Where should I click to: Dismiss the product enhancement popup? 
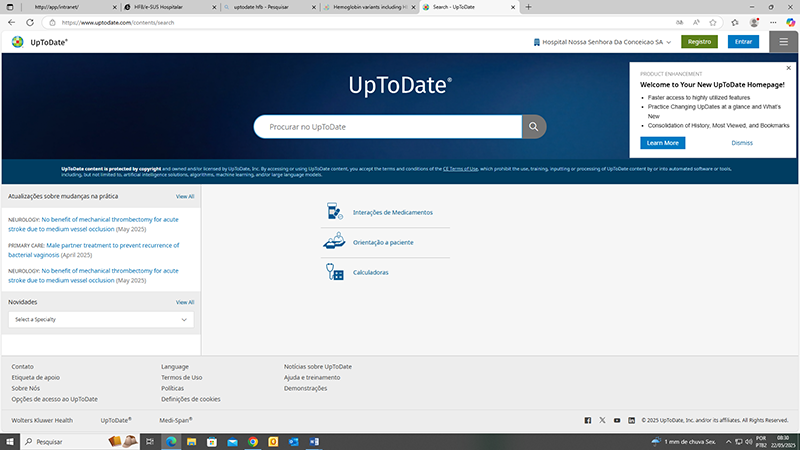click(742, 143)
